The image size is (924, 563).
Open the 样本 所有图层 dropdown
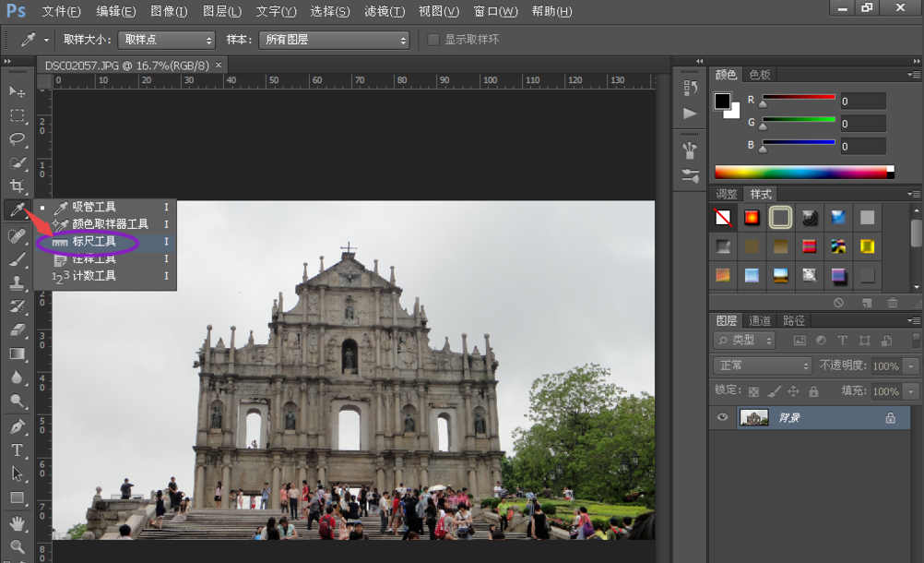(x=333, y=40)
